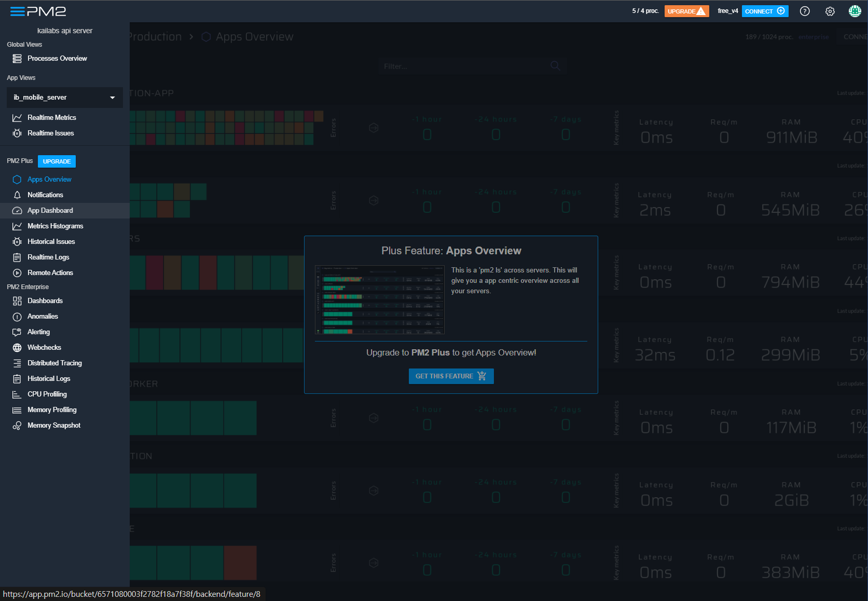Click the Realtime Issues bug icon
Viewport: 868px width, 601px height.
pos(17,133)
